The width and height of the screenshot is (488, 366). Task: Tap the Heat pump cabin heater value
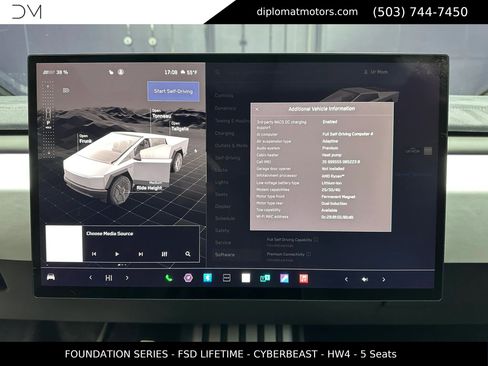point(331,155)
